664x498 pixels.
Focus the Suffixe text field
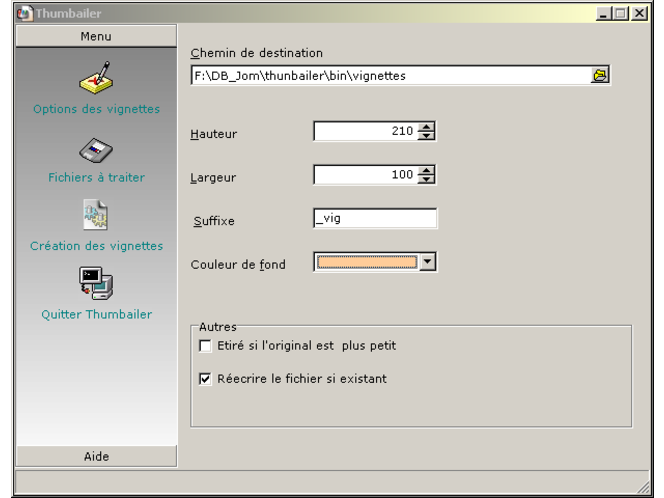coord(375,218)
